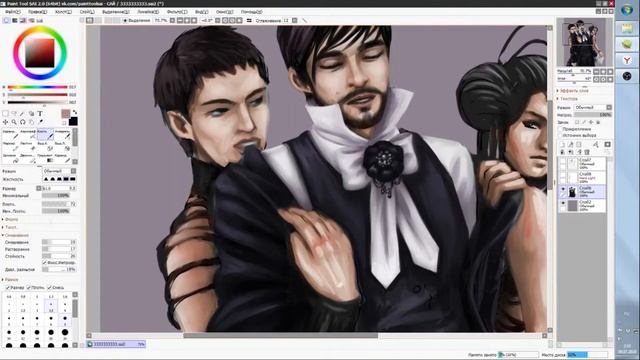This screenshot has width=640, height=360.
Task: Show the Слой7 layer visibility
Action: (x=563, y=161)
